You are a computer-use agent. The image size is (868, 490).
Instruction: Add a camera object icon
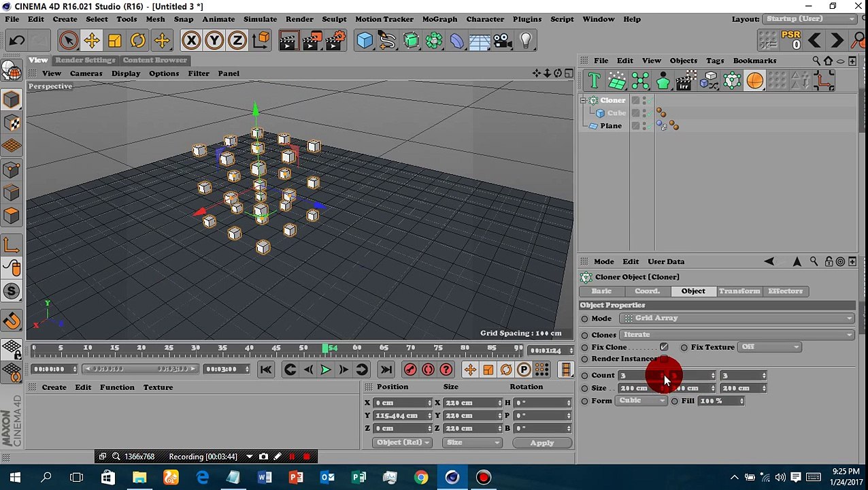pos(503,41)
